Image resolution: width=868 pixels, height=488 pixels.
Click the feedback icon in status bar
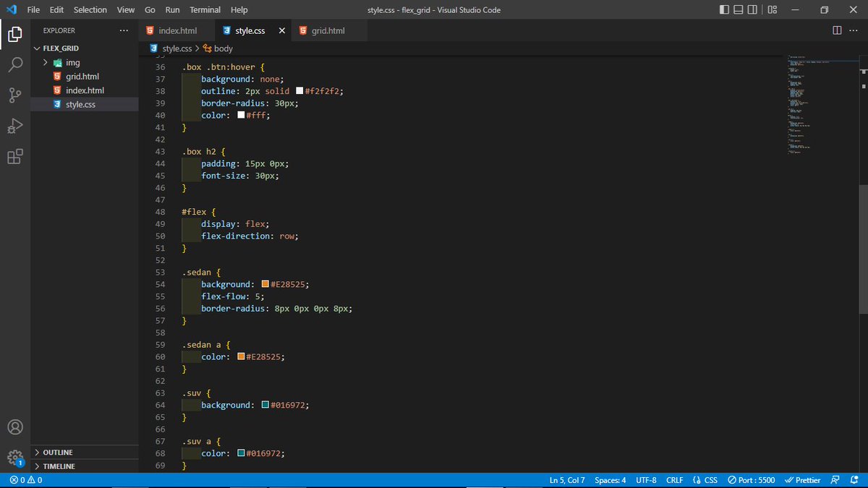pos(835,480)
